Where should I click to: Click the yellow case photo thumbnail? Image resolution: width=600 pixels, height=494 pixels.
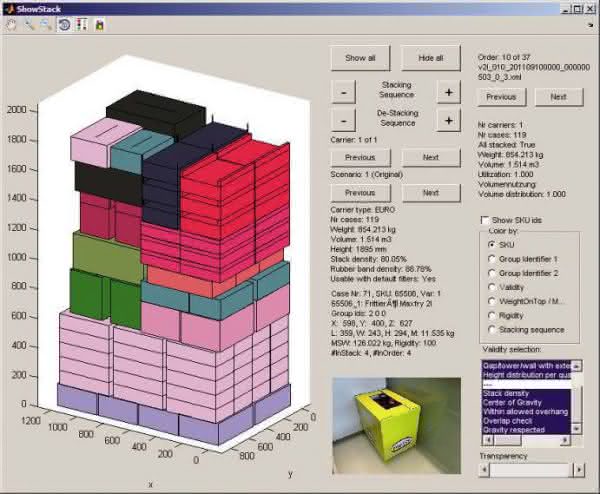(x=396, y=426)
